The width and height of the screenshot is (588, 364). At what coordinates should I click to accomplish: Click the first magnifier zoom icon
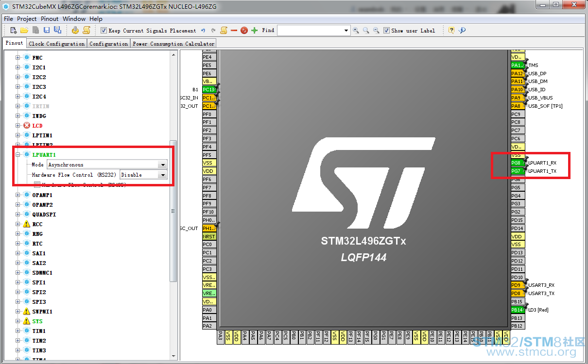click(x=356, y=30)
